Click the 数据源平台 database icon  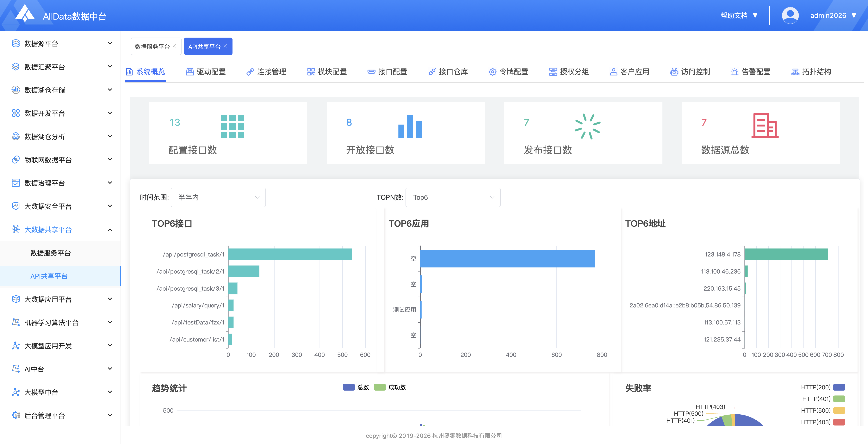15,43
